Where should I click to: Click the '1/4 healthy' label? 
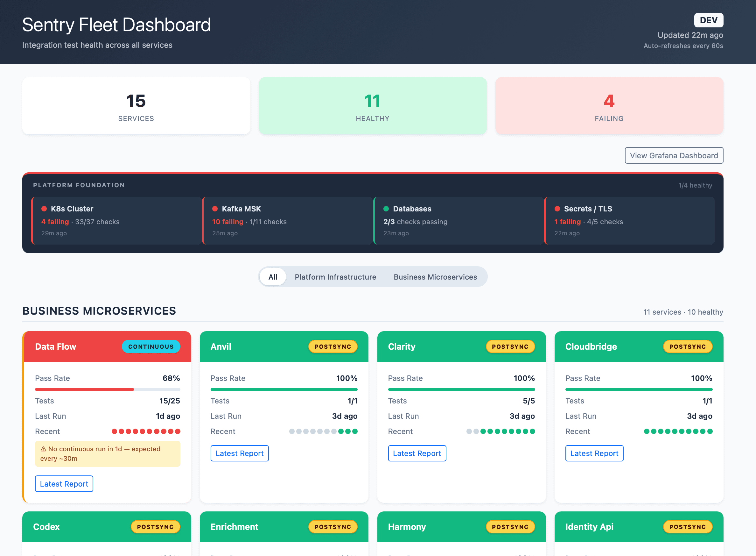click(x=695, y=185)
